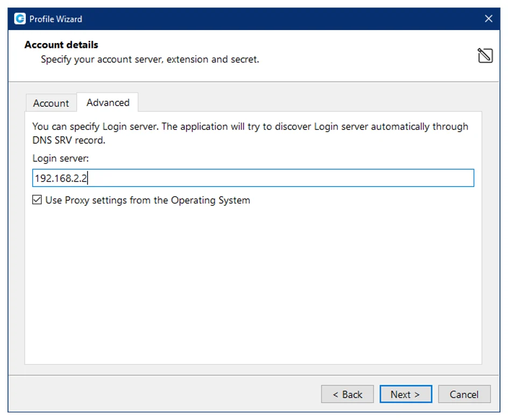Click the 'Specify your account server' subtitle
This screenshot has height=420, width=508.
(150, 60)
